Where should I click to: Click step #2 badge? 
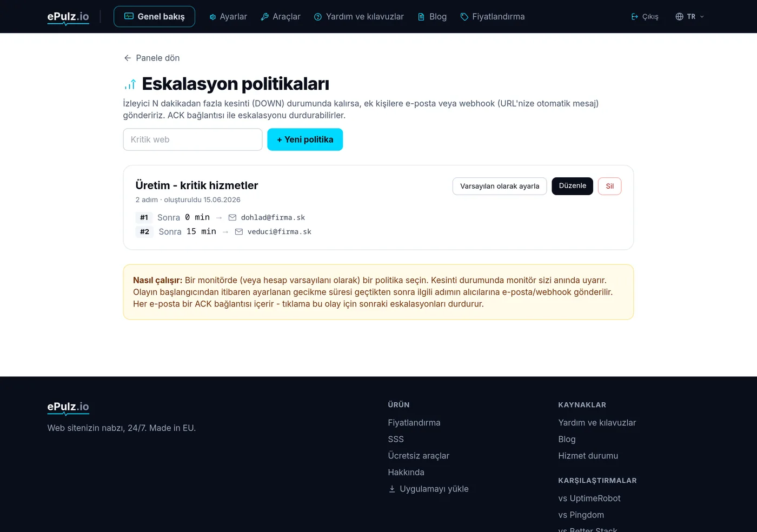click(144, 231)
